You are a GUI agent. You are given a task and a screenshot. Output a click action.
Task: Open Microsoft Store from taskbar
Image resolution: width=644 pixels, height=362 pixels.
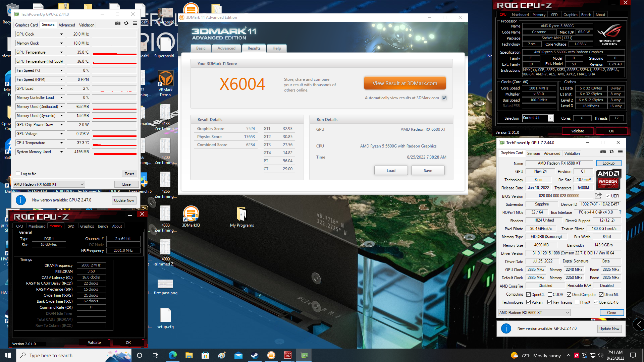[x=205, y=355]
